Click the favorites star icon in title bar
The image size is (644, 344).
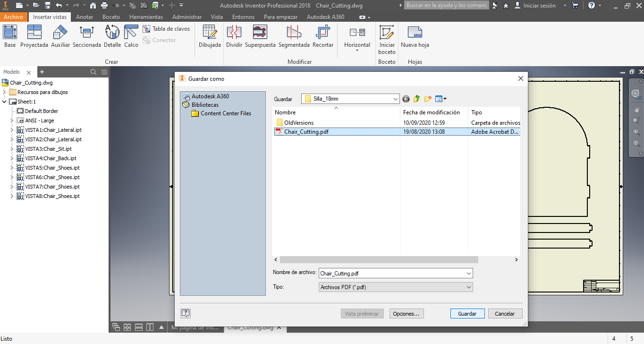point(506,5)
